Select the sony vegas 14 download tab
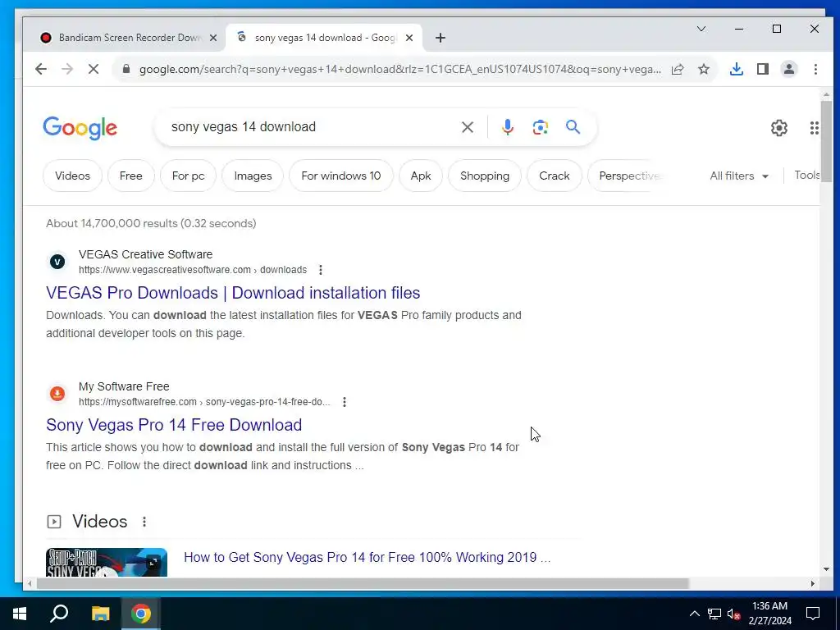Image resolution: width=840 pixels, height=630 pixels. tap(324, 38)
